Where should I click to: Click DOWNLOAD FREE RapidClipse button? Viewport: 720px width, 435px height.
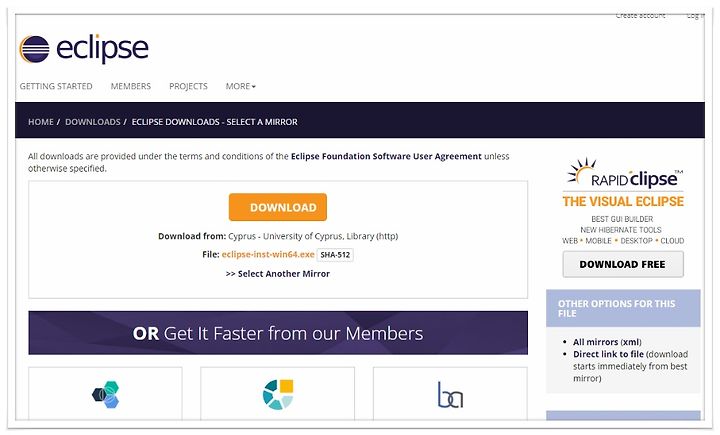coord(623,265)
